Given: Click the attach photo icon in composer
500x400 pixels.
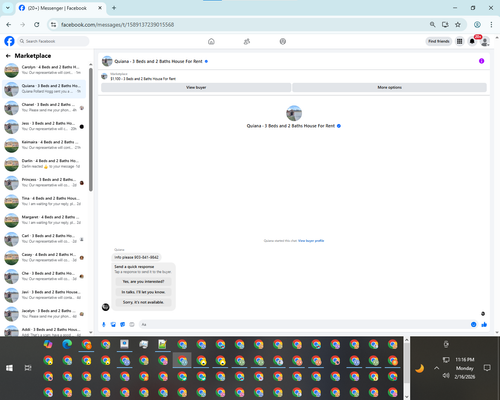Looking at the screenshot, I should 113,324.
